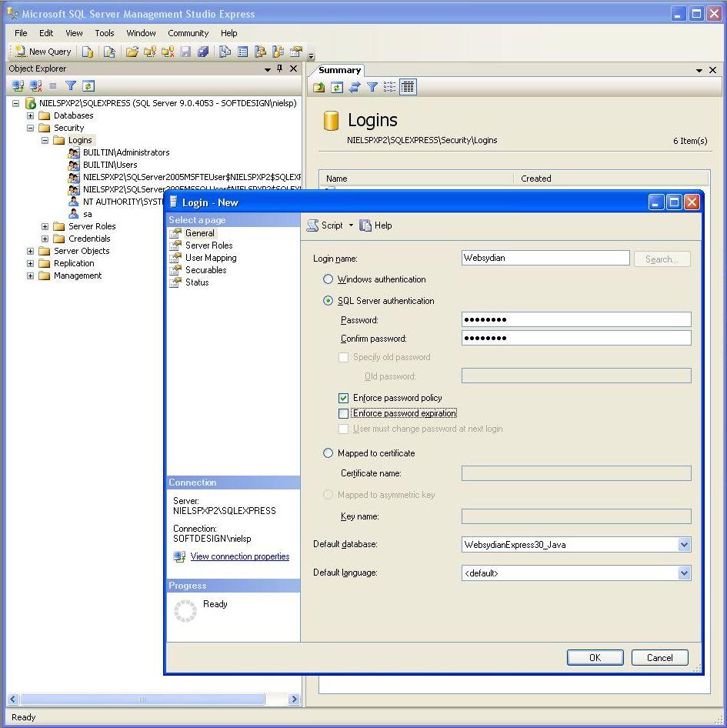The height and width of the screenshot is (728, 727).
Task: Click the Save All icon in main toolbar
Action: point(203,52)
